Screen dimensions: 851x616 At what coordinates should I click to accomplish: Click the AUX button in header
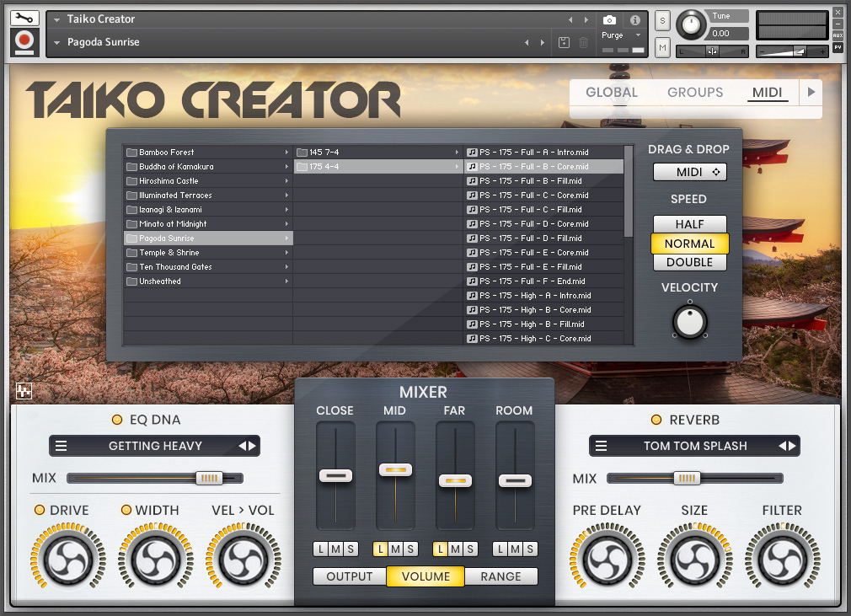click(x=838, y=35)
